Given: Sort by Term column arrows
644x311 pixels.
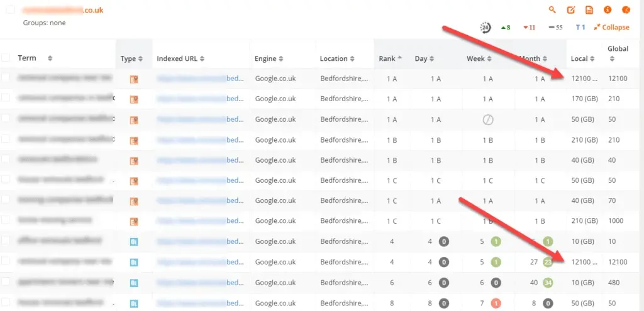Looking at the screenshot, I should click(50, 58).
